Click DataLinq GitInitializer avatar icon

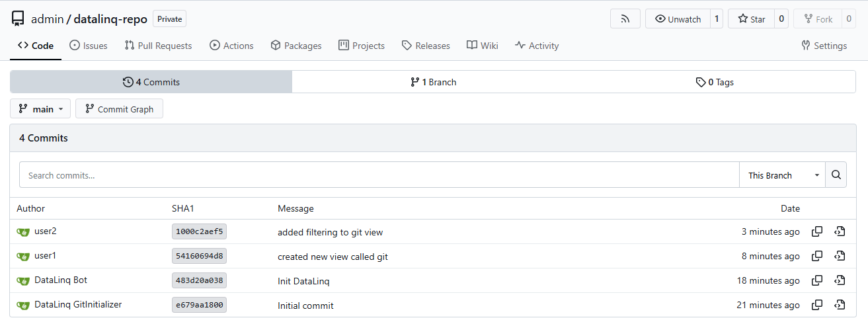[x=23, y=306]
